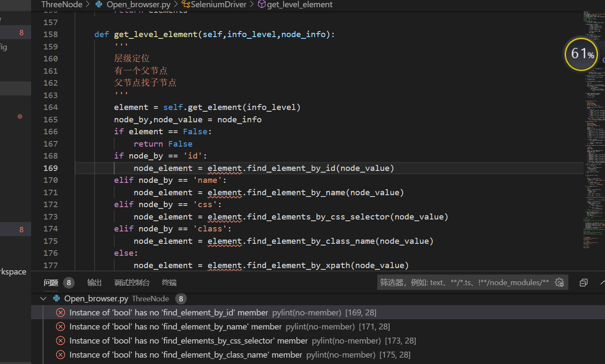The image size is (605, 364).
Task: Click the collapse-all icon in the problems panel
Action: point(584,282)
